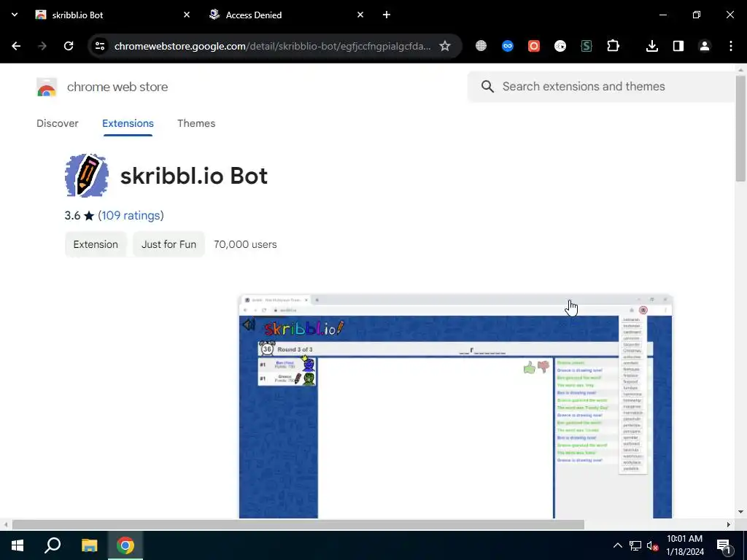
Task: Go back to the previous page
Action: [16, 46]
